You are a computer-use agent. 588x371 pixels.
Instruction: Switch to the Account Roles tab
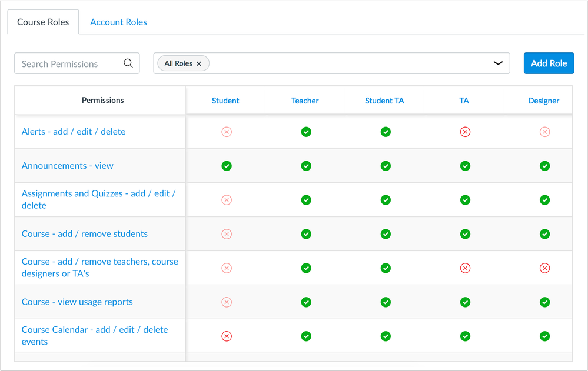coord(118,21)
